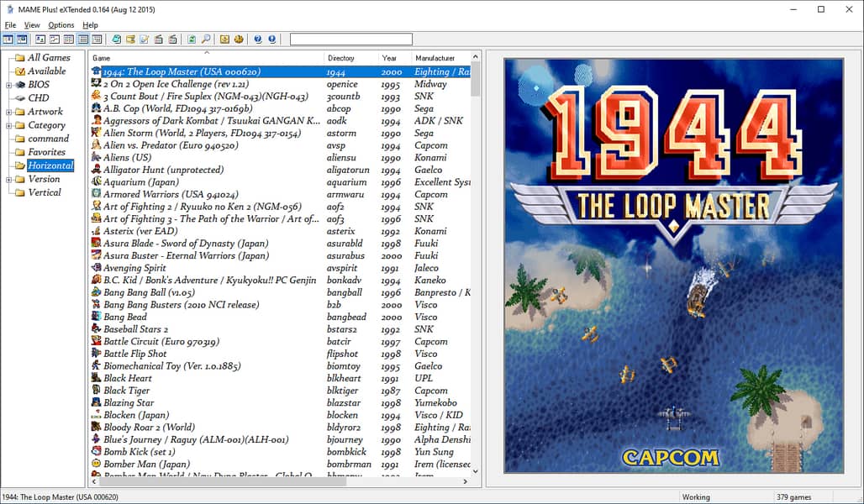Viewport: 864px width, 504px height.
Task: Open the View menu
Action: 32,25
